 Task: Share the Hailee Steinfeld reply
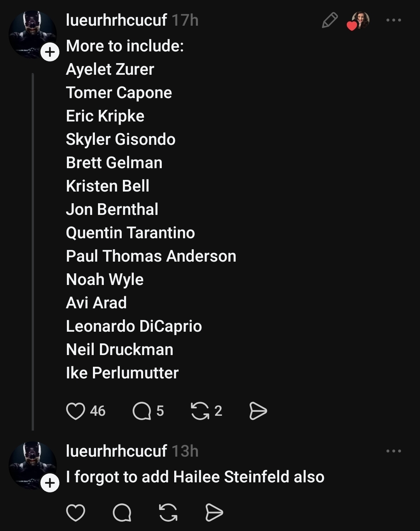click(214, 512)
